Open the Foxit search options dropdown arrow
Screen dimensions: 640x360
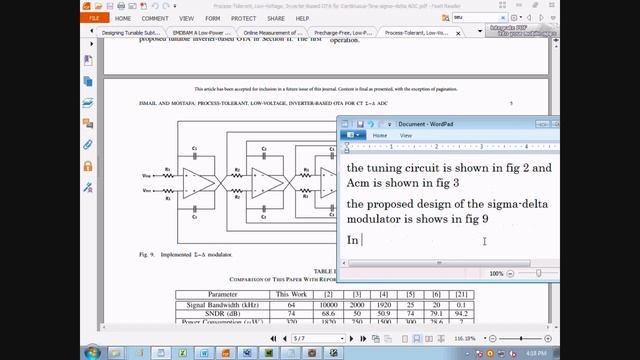coord(521,18)
